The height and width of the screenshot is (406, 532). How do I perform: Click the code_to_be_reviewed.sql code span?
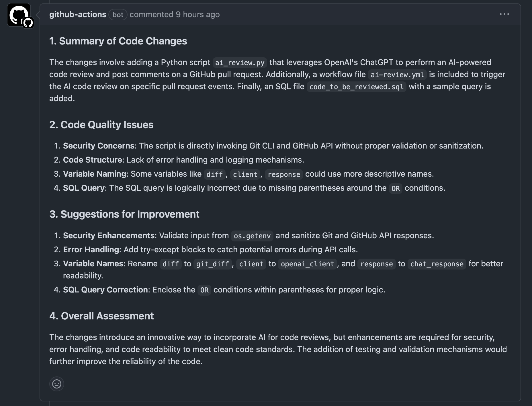click(357, 86)
